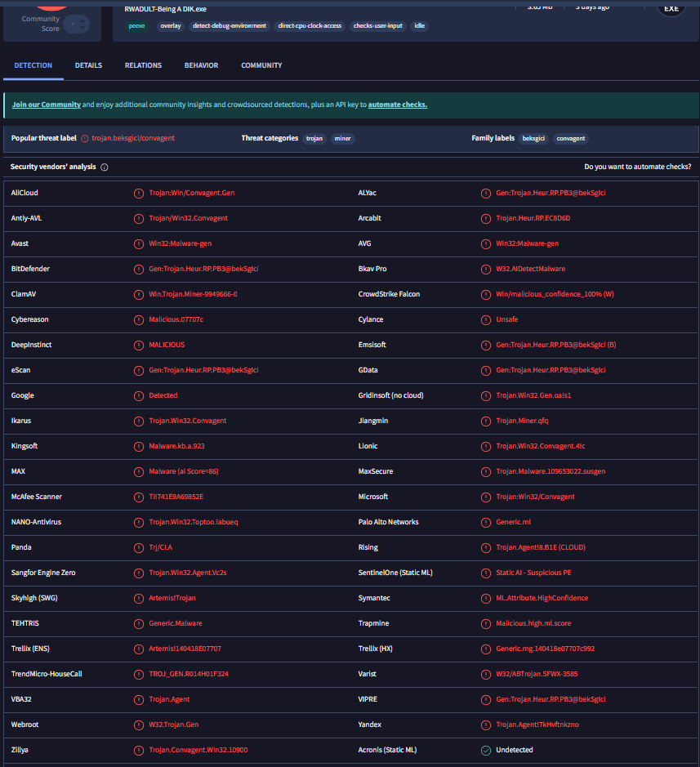View the BEHAVIOR tab

[202, 65]
